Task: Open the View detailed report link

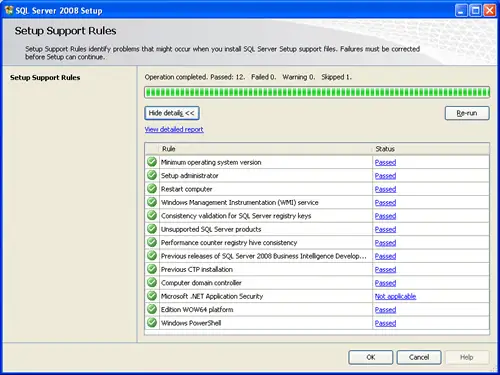Action: tap(174, 129)
